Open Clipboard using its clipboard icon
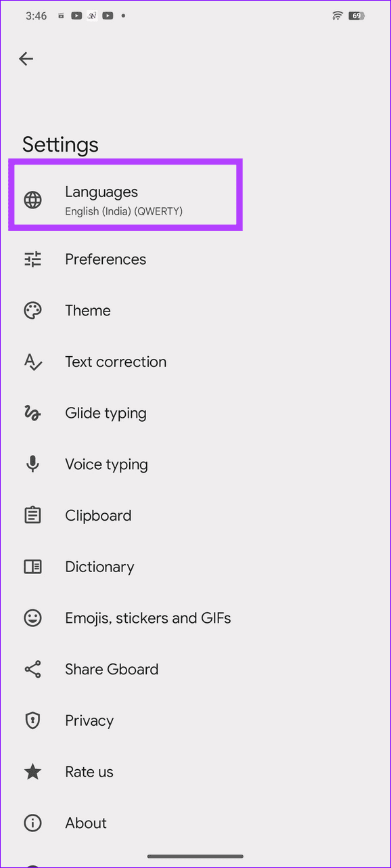This screenshot has width=391, height=868. click(x=32, y=515)
